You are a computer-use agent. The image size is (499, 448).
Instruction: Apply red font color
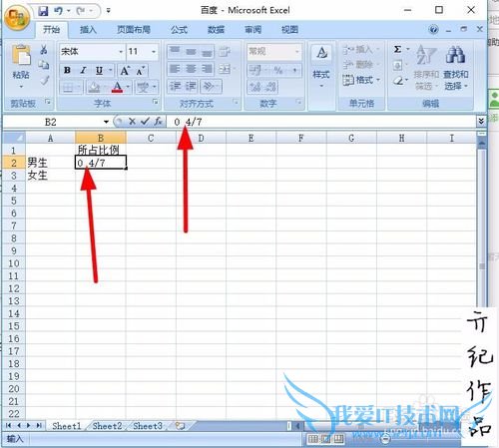(117, 87)
